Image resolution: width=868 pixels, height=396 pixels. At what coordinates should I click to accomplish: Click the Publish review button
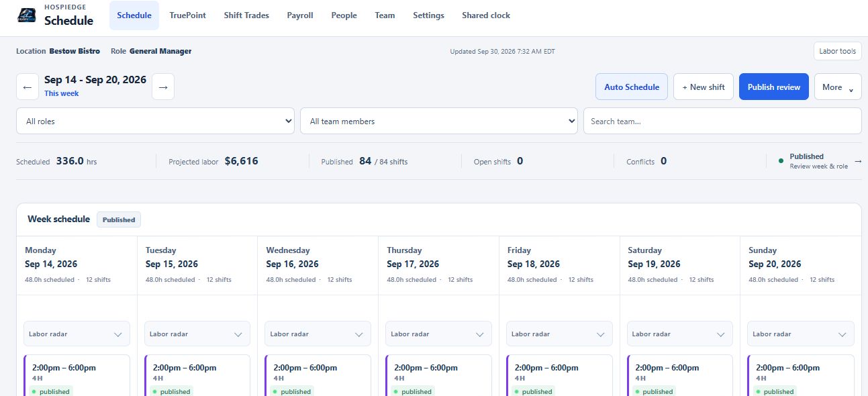[x=774, y=87]
